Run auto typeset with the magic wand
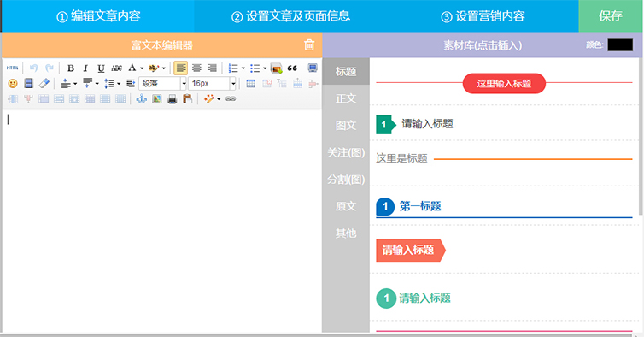The image size is (644, 337). [x=209, y=98]
